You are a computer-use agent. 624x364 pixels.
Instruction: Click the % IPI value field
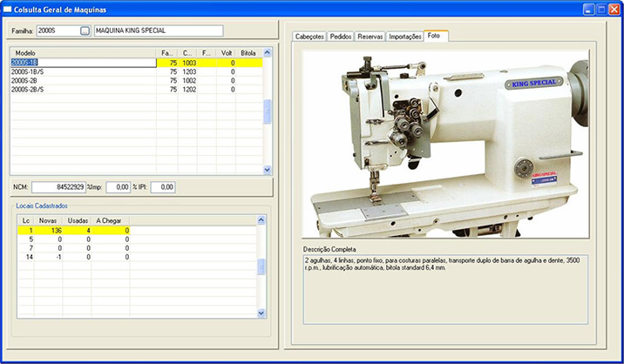click(163, 187)
